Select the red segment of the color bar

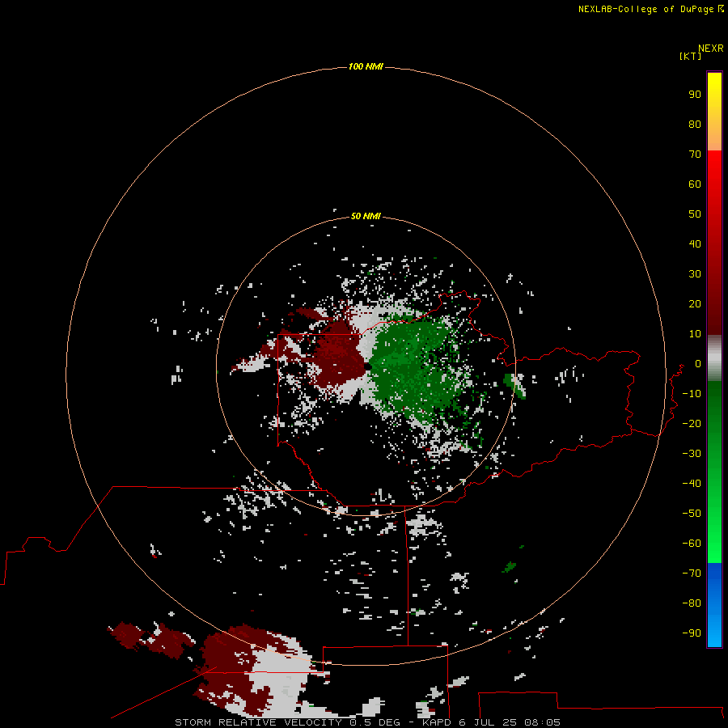pyautogui.click(x=714, y=243)
